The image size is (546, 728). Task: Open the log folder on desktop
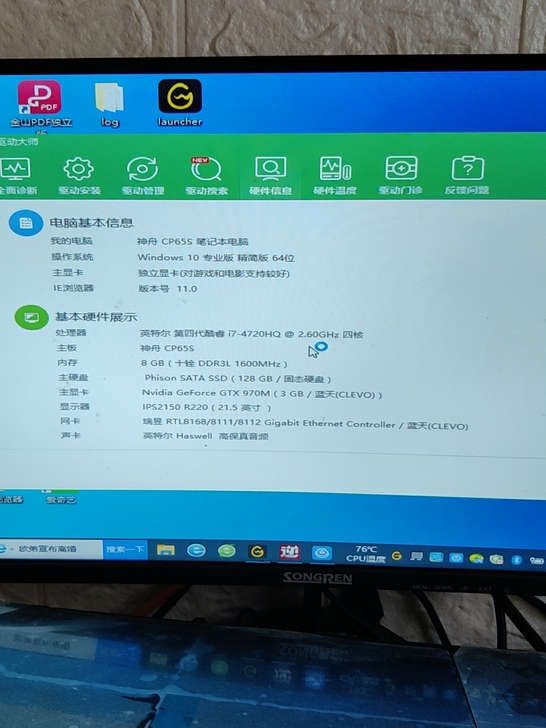(110, 105)
